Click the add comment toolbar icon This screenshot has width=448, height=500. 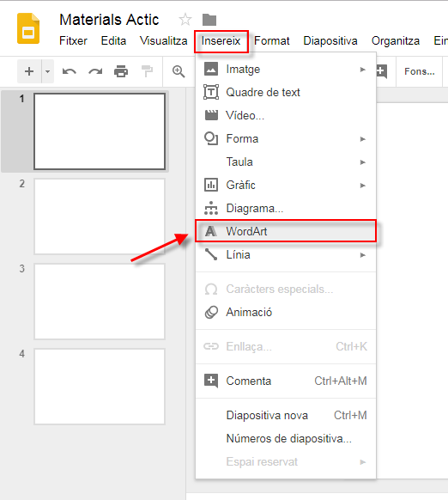tap(382, 71)
